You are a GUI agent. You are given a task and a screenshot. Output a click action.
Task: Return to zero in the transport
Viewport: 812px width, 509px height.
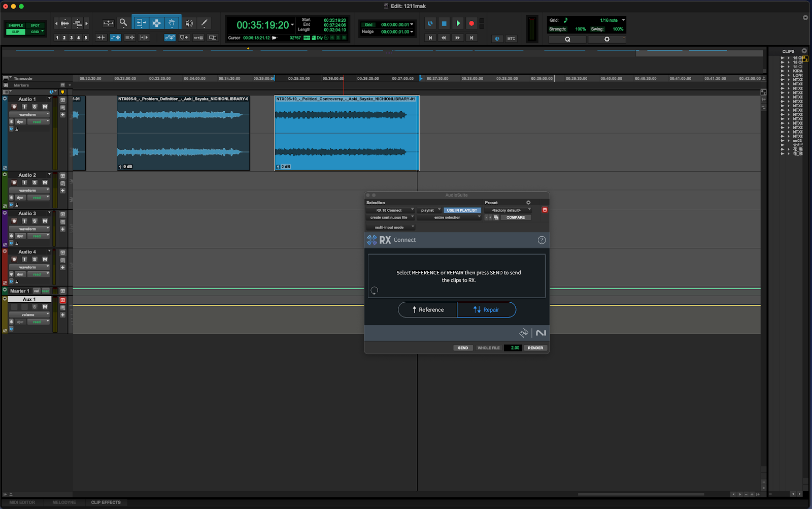point(430,38)
